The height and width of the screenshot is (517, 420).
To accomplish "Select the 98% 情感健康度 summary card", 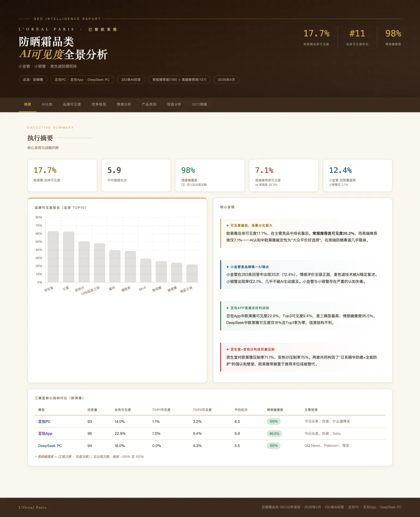I will (210, 175).
